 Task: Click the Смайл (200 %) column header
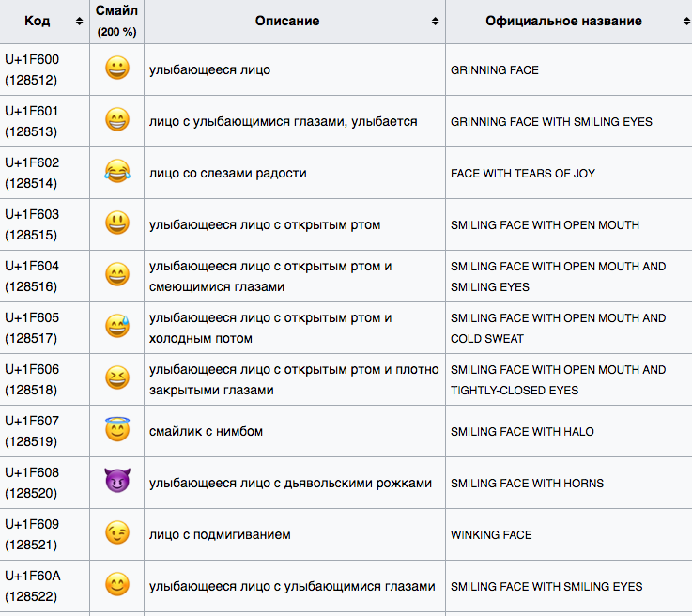117,22
